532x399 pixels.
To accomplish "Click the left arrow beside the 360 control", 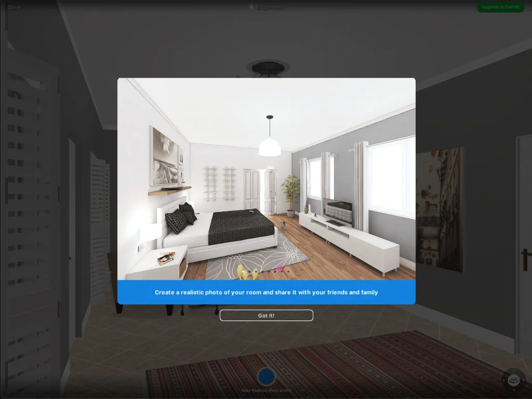I will click(x=504, y=380).
